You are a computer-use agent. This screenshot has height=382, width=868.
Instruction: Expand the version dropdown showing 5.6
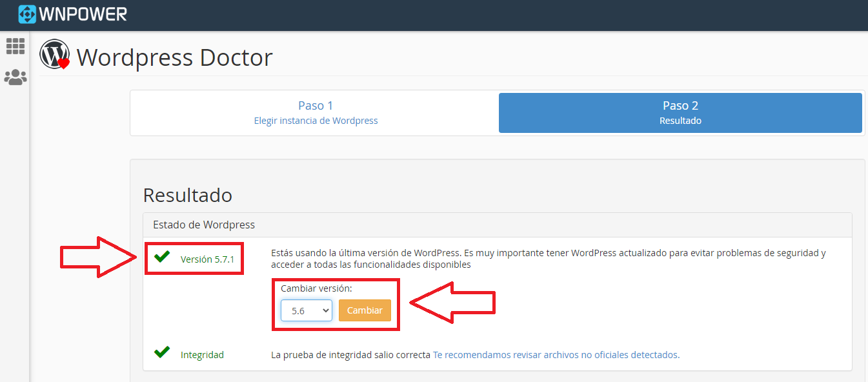[x=306, y=310]
